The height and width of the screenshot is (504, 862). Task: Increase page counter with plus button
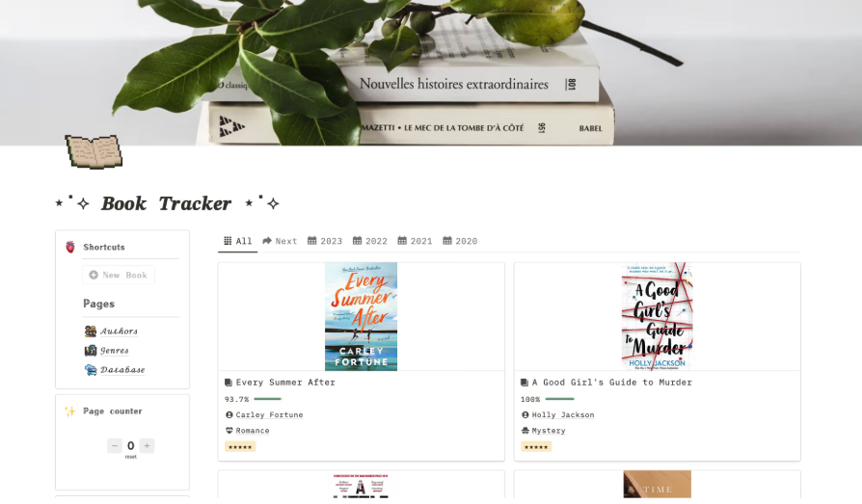147,446
